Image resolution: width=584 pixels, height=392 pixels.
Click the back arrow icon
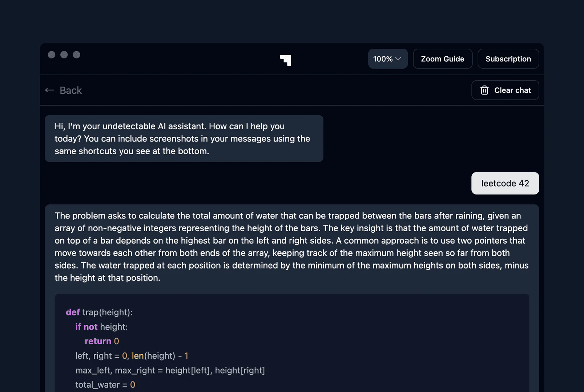point(49,90)
